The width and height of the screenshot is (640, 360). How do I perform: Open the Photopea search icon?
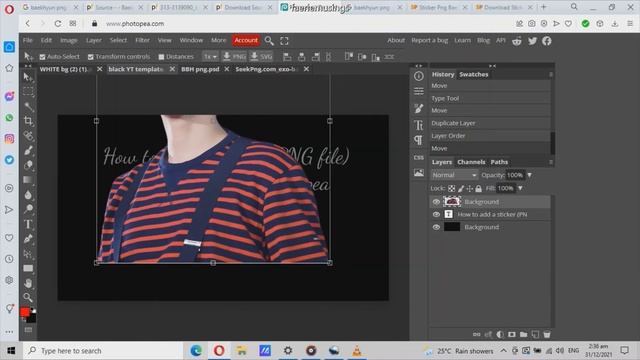pyautogui.click(x=269, y=40)
